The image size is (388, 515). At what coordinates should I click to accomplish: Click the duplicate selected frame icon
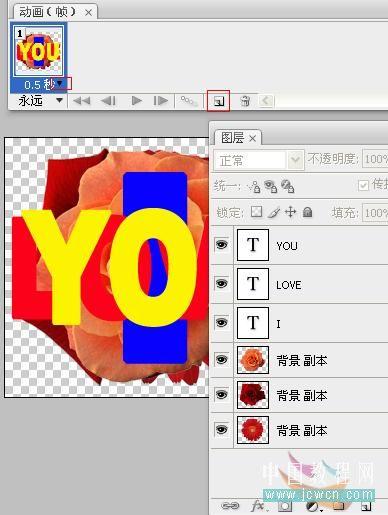click(219, 101)
